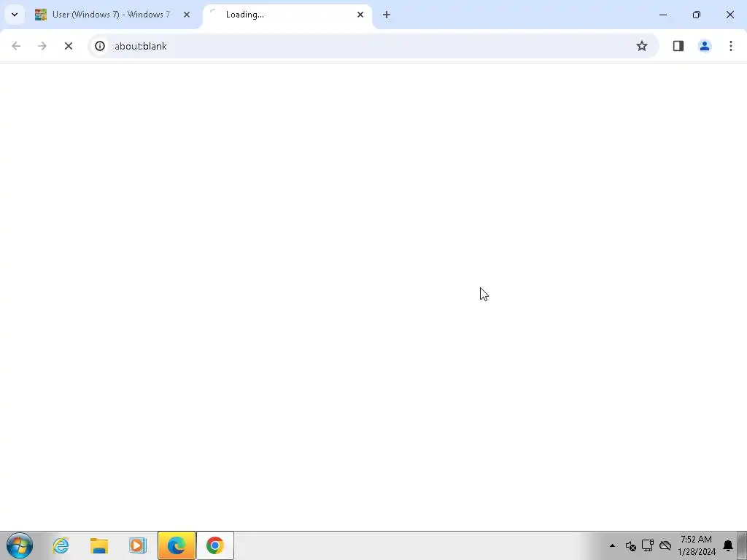Open Windows Media Player from taskbar
The image size is (747, 560).
pos(138,545)
